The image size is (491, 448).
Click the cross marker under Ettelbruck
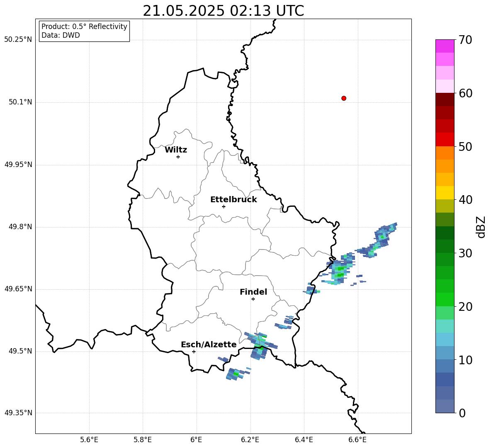point(224,206)
